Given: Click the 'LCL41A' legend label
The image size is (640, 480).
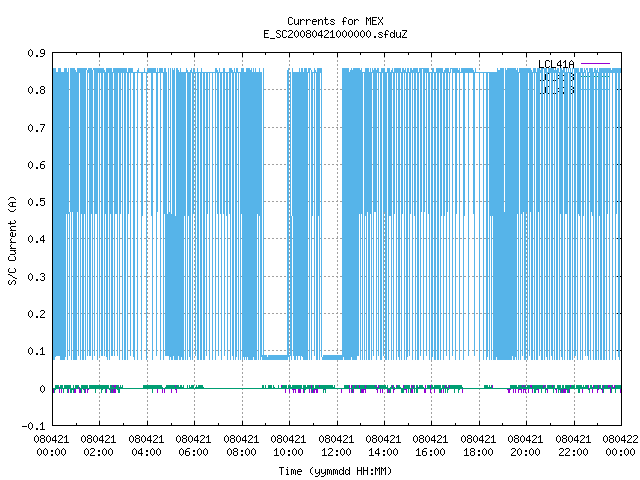Looking at the screenshot, I should coord(556,64).
